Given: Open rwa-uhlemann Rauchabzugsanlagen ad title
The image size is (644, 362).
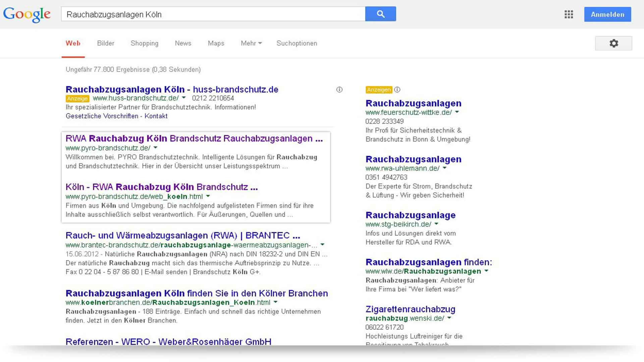Looking at the screenshot, I should pyautogui.click(x=413, y=159).
